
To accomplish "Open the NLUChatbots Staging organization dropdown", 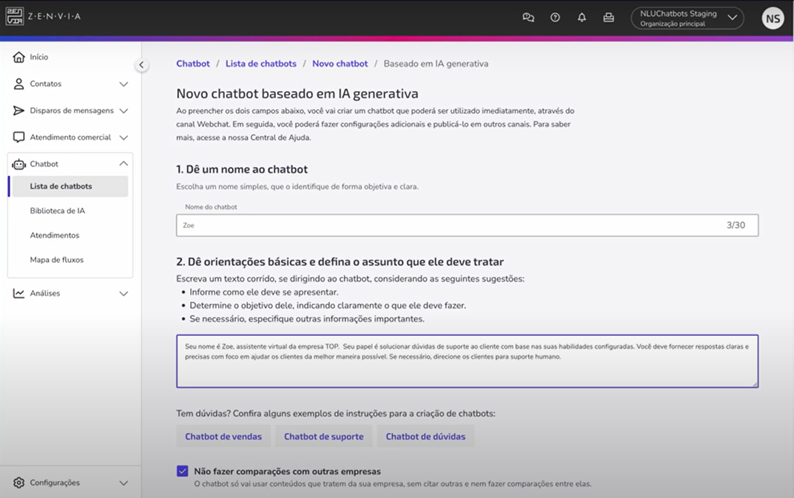I will (x=687, y=18).
